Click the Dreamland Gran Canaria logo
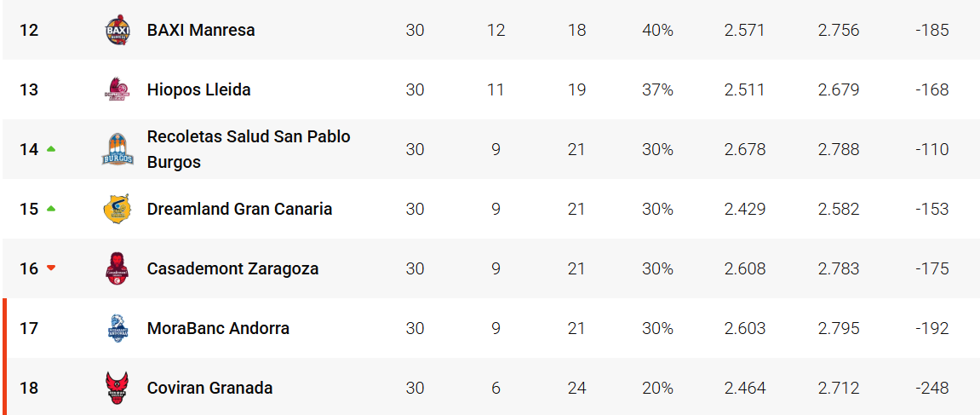This screenshot has height=415, width=980. click(x=117, y=209)
